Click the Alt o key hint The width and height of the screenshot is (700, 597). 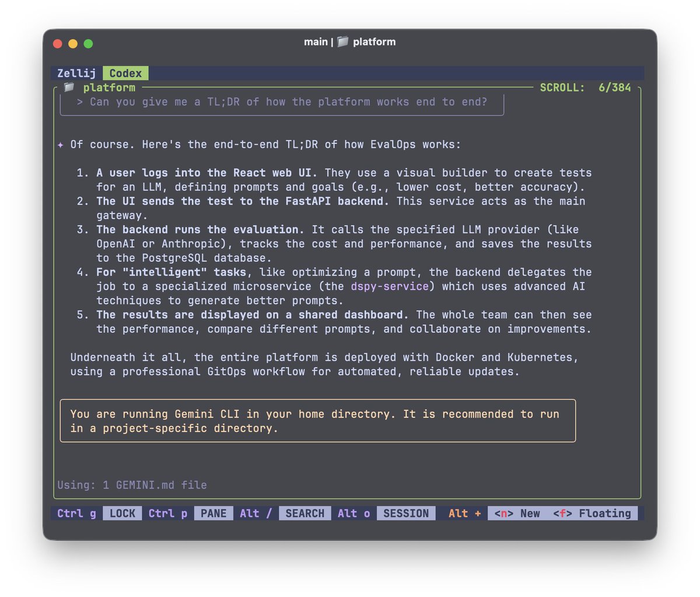click(353, 514)
